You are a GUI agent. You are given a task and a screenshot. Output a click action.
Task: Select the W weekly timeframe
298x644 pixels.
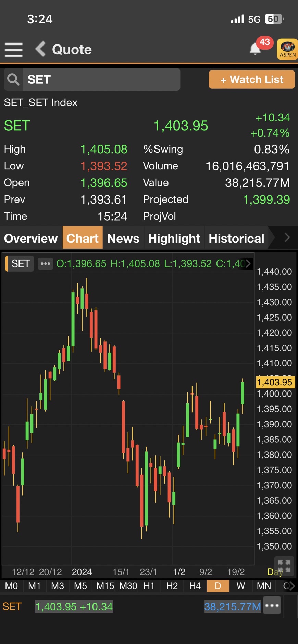241,586
